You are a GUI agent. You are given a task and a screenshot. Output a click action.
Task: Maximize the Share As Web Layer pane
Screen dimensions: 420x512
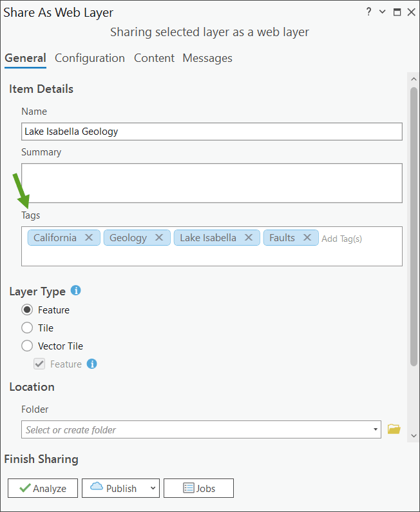point(397,12)
